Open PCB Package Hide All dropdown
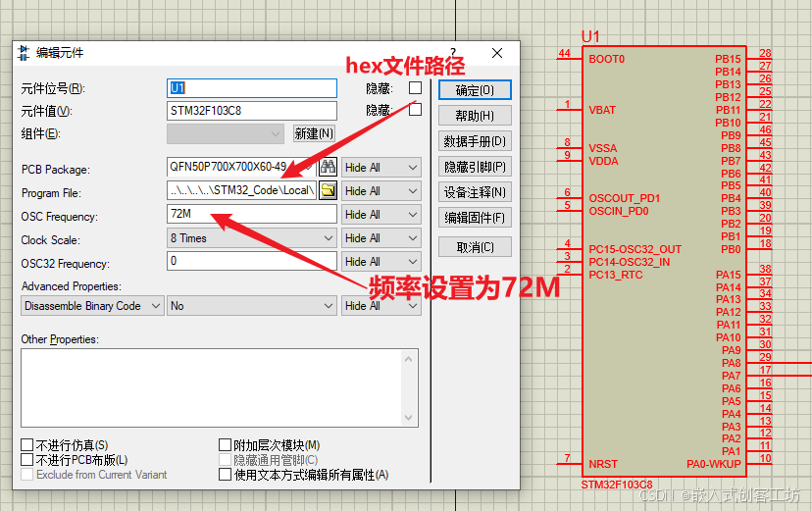Image resolution: width=812 pixels, height=511 pixels. (381, 167)
